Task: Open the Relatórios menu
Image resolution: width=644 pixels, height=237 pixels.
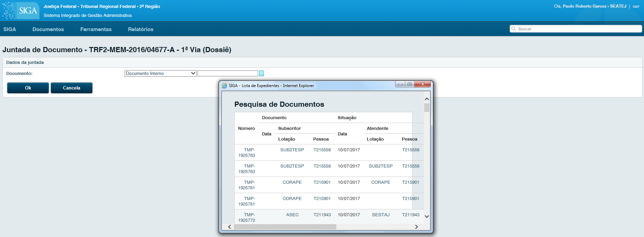Action: click(140, 29)
